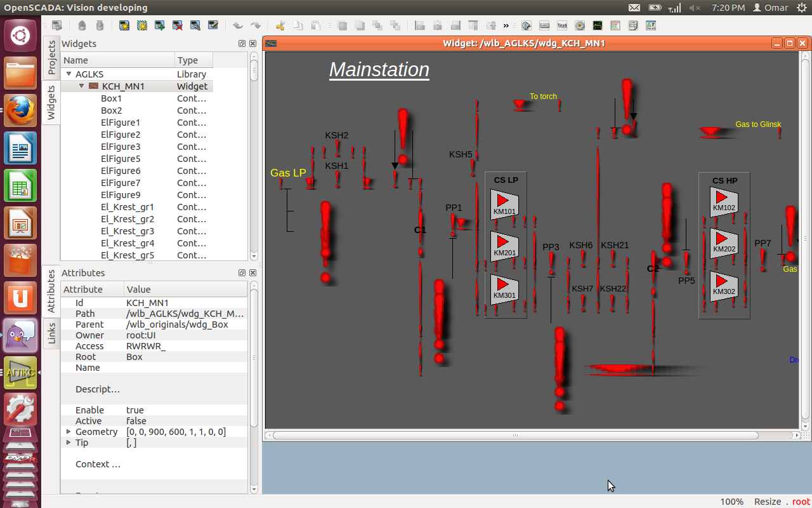Click the Name attribute value field
812x508 pixels.
pyautogui.click(x=184, y=368)
